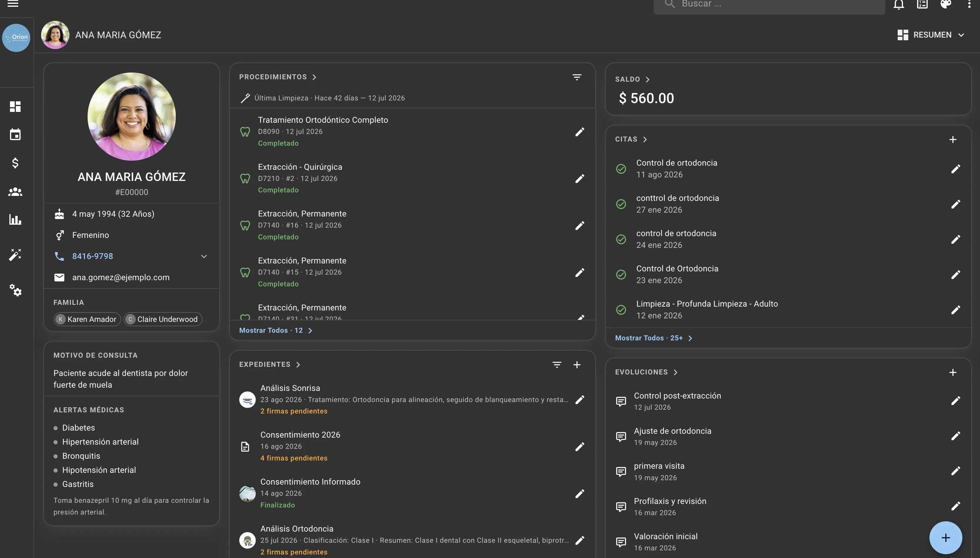Select the Valoración inicial note

(x=665, y=542)
